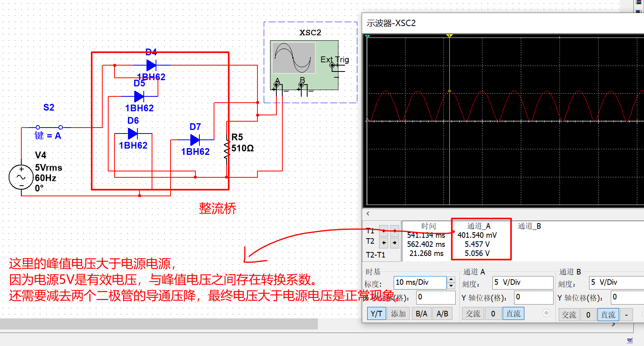Click channel A 5 V/Div scale field
Image resolution: width=644 pixels, height=346 pixels.
[x=523, y=282]
